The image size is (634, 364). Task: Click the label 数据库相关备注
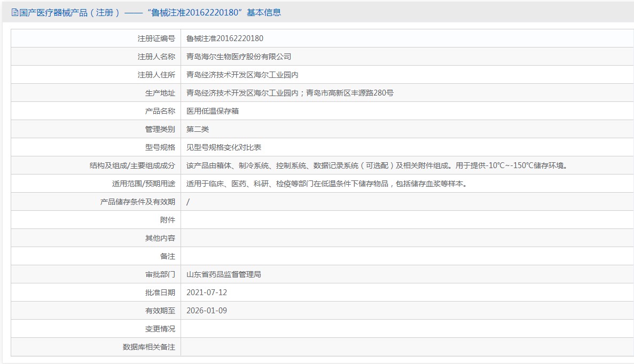(149, 347)
